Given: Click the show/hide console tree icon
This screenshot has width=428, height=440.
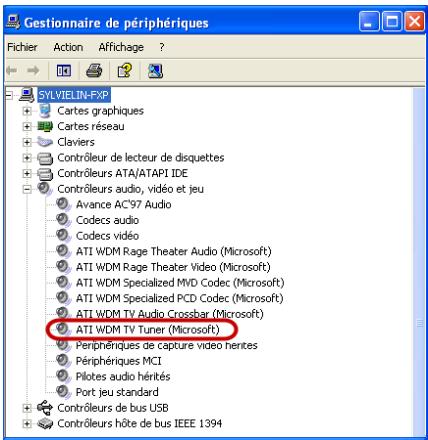Looking at the screenshot, I should point(64,71).
